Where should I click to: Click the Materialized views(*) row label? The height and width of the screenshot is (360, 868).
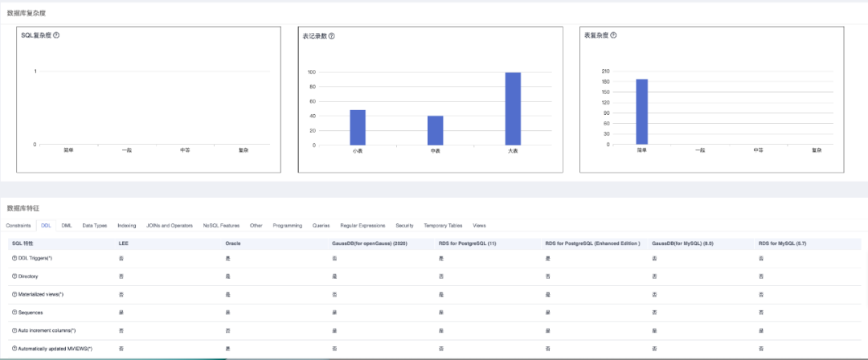coord(41,294)
